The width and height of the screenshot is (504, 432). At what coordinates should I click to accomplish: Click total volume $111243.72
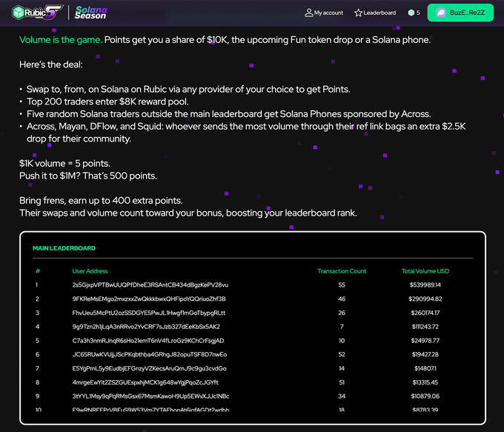(425, 327)
